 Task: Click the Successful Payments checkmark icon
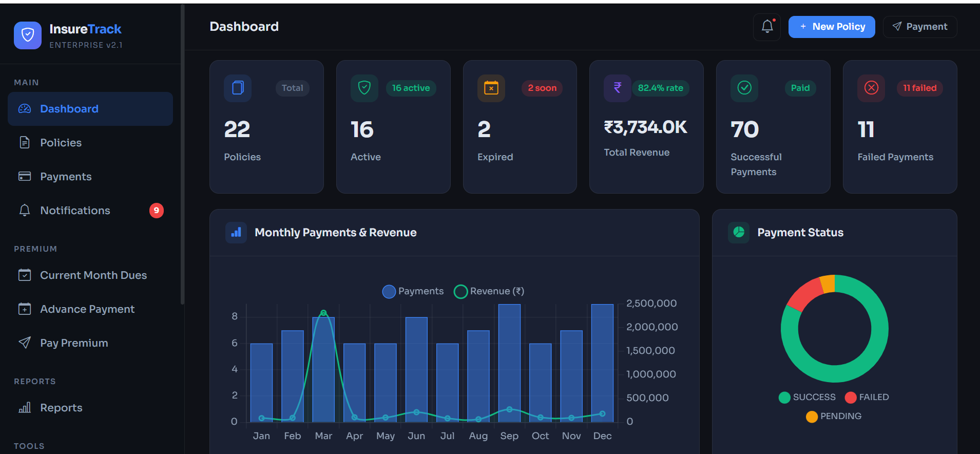[x=744, y=88]
